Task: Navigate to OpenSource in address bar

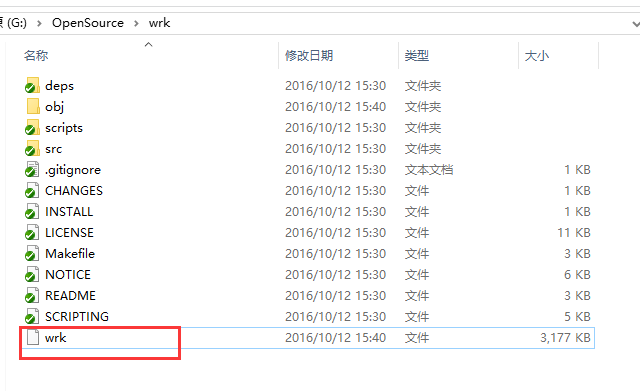Action: point(88,23)
